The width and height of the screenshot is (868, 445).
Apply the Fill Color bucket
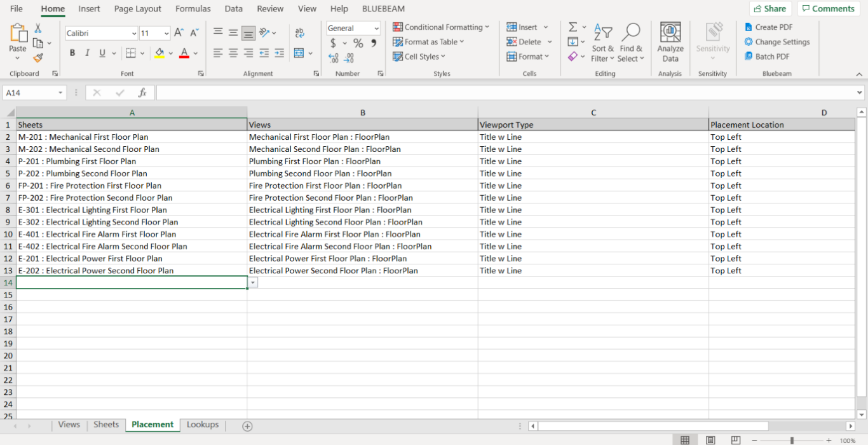coord(159,53)
